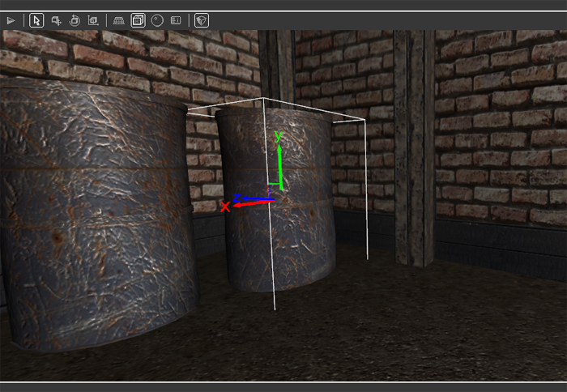The image size is (567, 392).
Task: Click the play animation button
Action: pyautogui.click(x=11, y=20)
